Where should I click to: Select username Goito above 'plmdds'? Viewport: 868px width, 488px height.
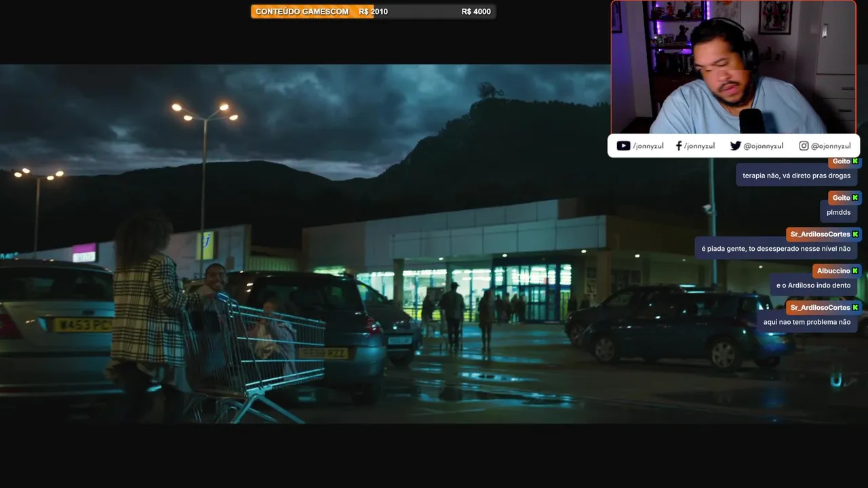click(841, 198)
